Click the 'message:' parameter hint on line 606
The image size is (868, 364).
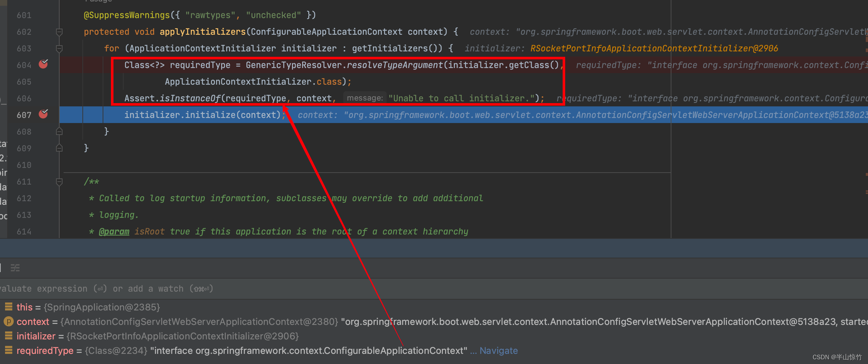[365, 98]
